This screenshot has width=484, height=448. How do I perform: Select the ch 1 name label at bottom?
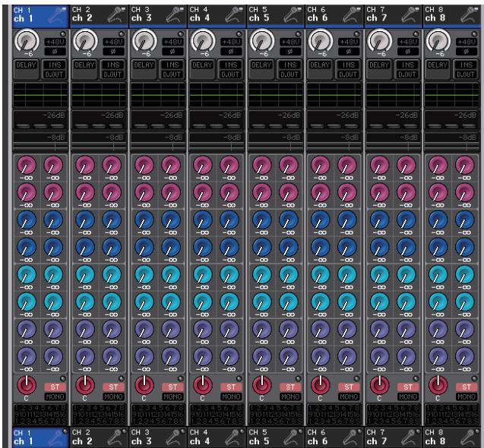click(23, 441)
